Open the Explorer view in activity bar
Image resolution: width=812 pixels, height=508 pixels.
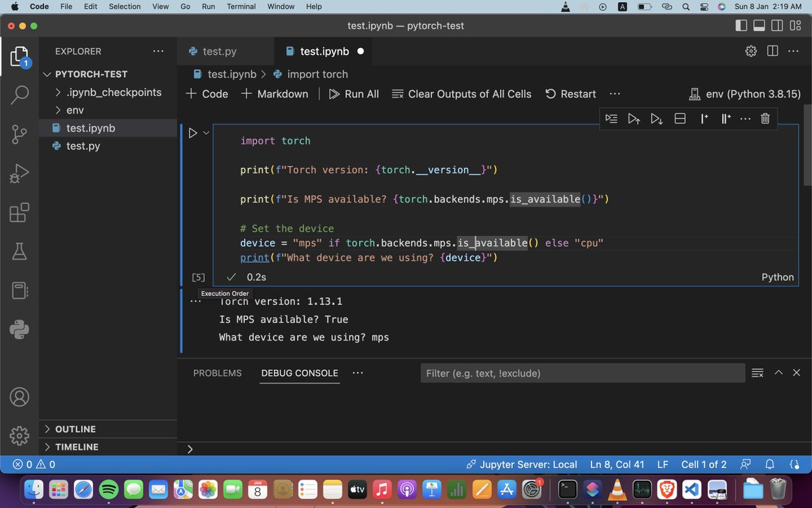coord(20,56)
